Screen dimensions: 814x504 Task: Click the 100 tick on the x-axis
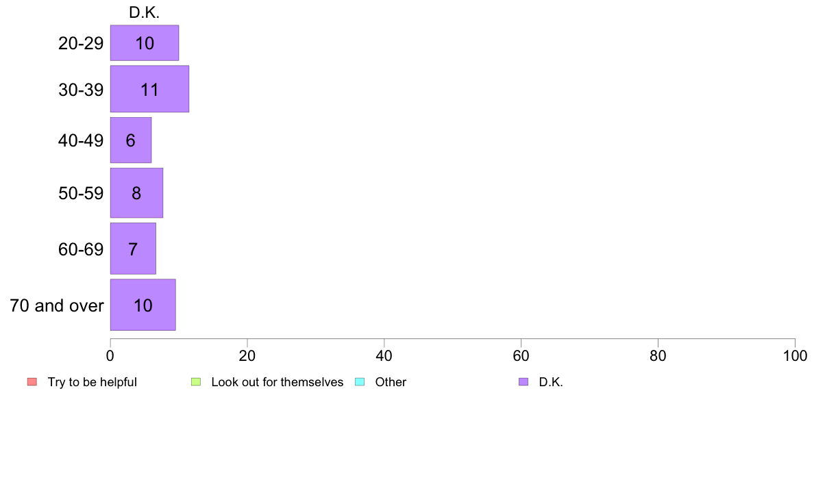click(x=795, y=355)
